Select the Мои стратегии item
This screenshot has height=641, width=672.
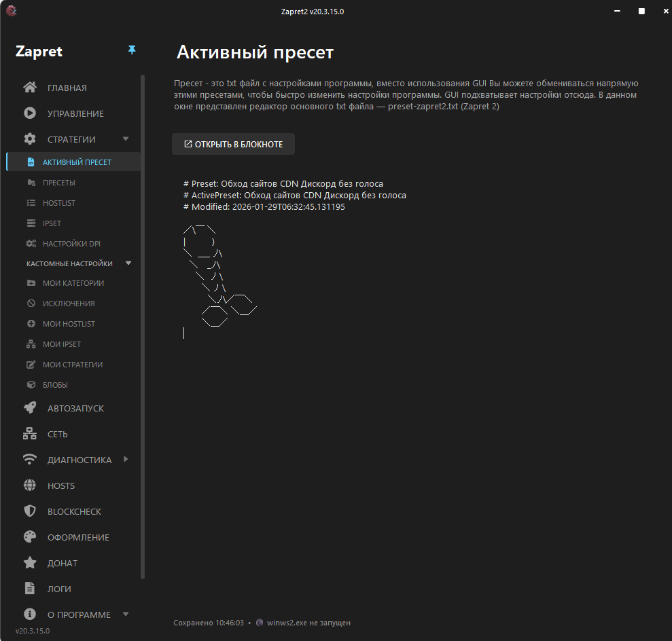(73, 365)
